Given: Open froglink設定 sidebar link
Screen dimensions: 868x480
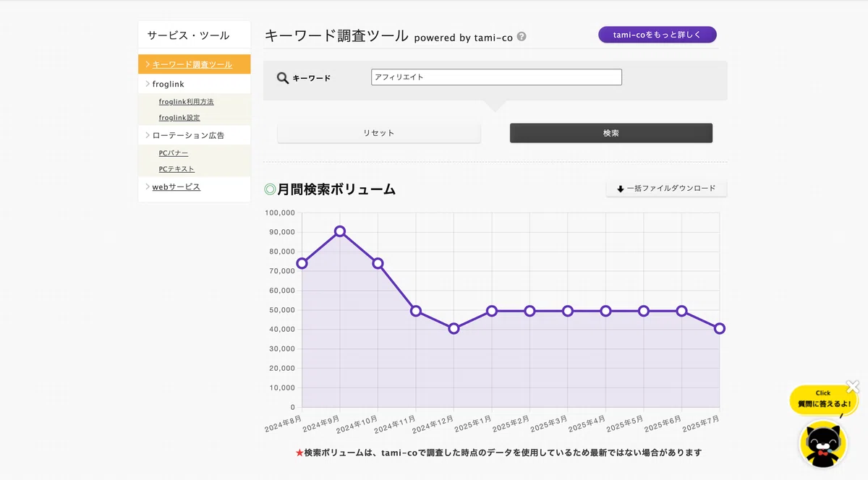Looking at the screenshot, I should [x=179, y=118].
